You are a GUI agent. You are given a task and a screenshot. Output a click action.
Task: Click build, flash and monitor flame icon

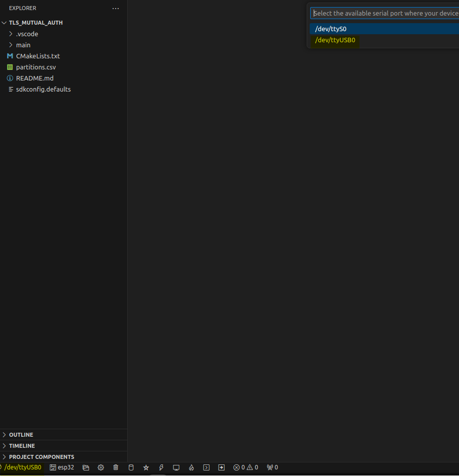(x=191, y=467)
